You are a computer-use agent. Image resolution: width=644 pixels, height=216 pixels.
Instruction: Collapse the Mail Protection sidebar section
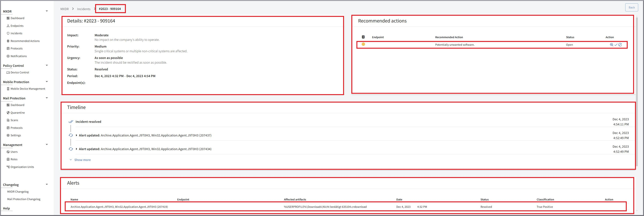(x=47, y=98)
